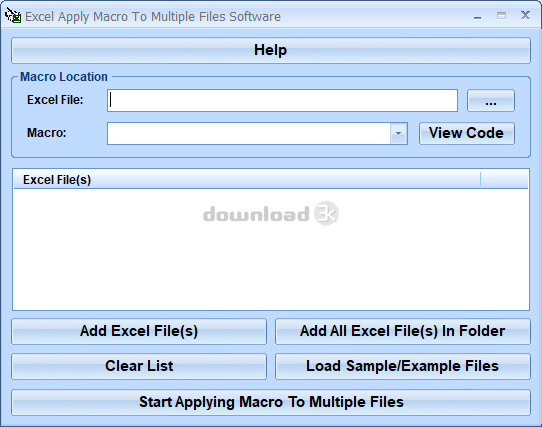Image resolution: width=542 pixels, height=427 pixels.
Task: Start Applying Macro To Multiple Files
Action: pos(271,402)
